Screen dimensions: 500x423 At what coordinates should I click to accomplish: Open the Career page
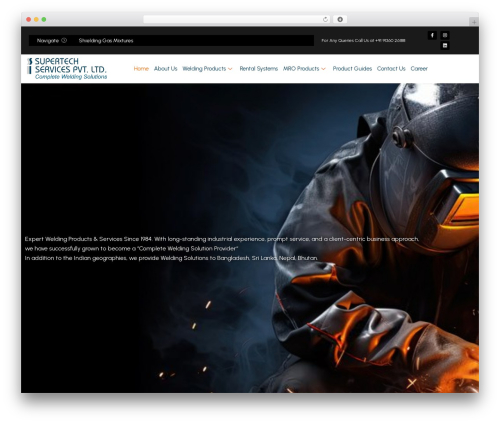click(x=419, y=68)
